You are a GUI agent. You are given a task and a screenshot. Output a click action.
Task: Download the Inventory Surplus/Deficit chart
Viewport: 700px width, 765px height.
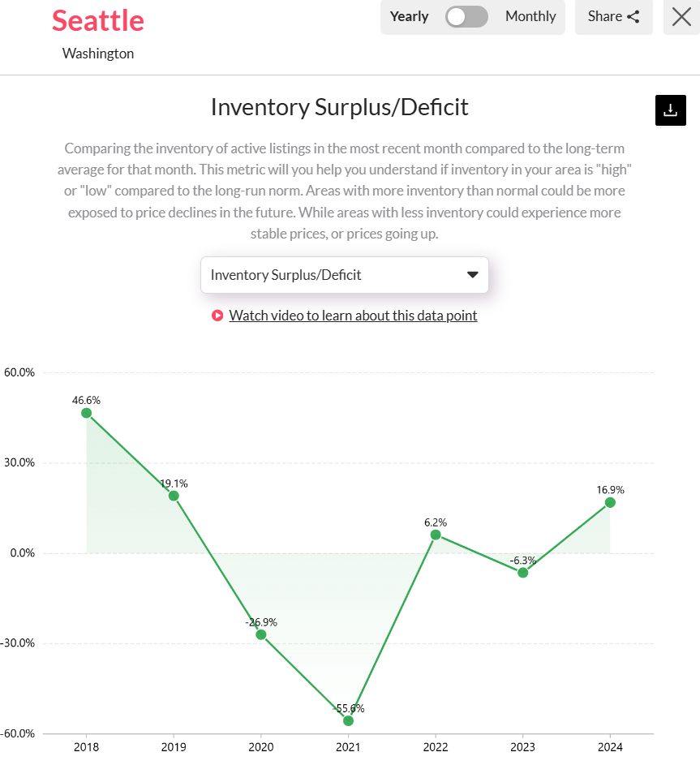670,110
